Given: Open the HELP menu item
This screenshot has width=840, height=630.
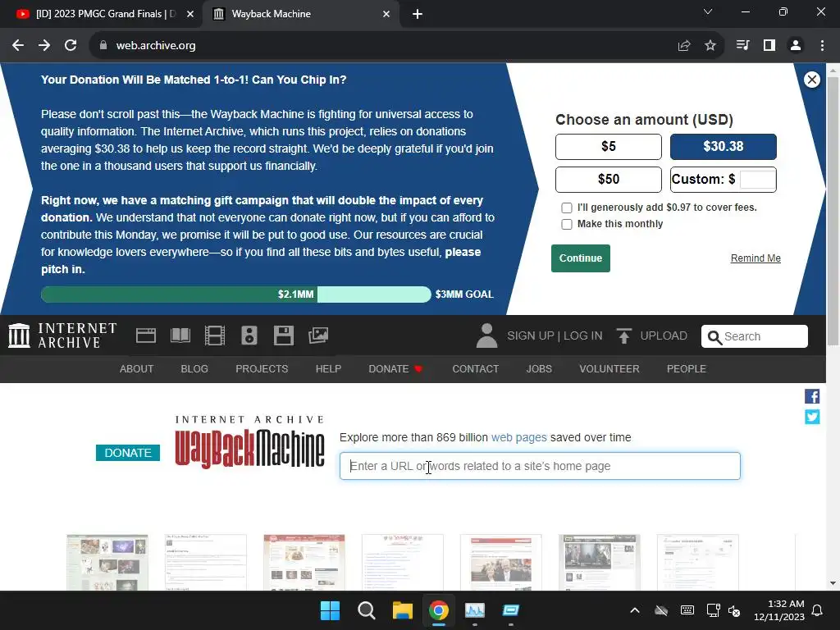Looking at the screenshot, I should [328, 369].
